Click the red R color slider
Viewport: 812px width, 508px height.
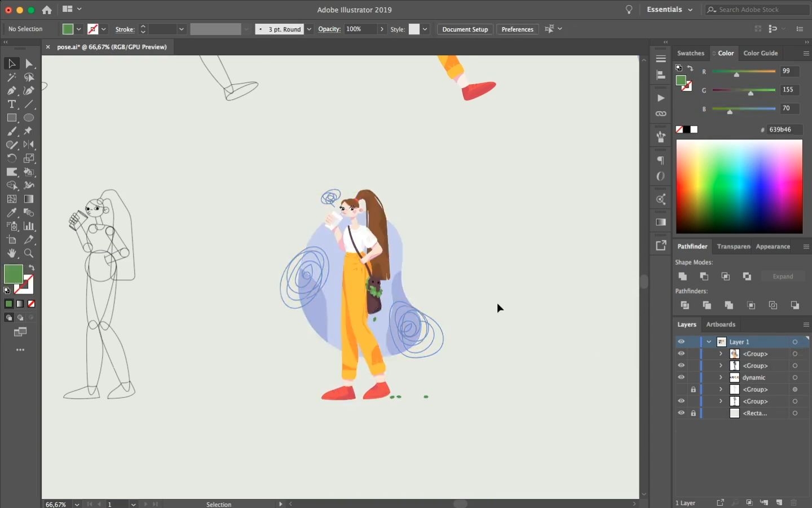click(744, 72)
